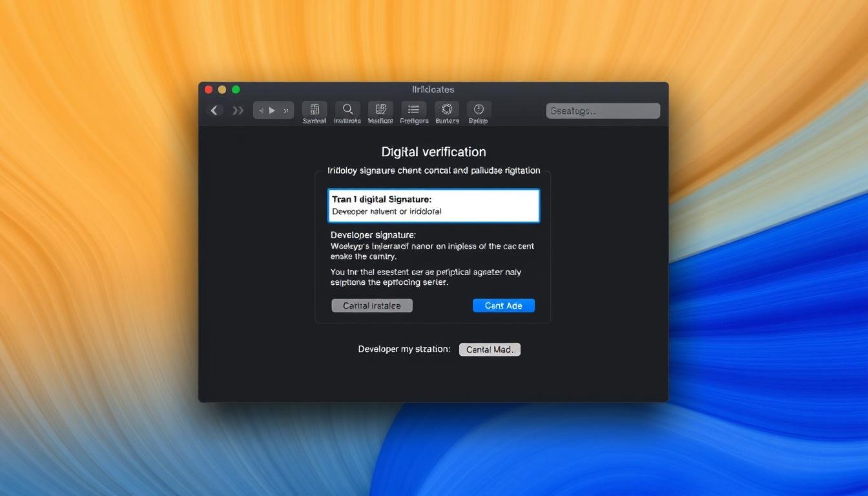Minimize window using yellow button
The image size is (868, 496).
pyautogui.click(x=222, y=90)
